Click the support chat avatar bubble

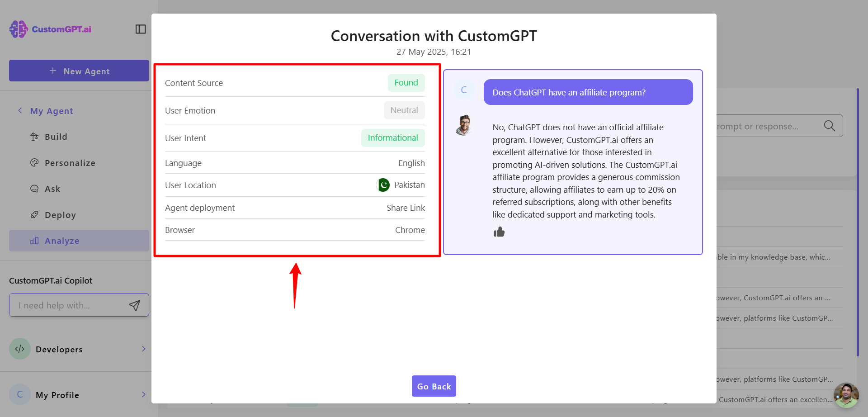point(846,395)
